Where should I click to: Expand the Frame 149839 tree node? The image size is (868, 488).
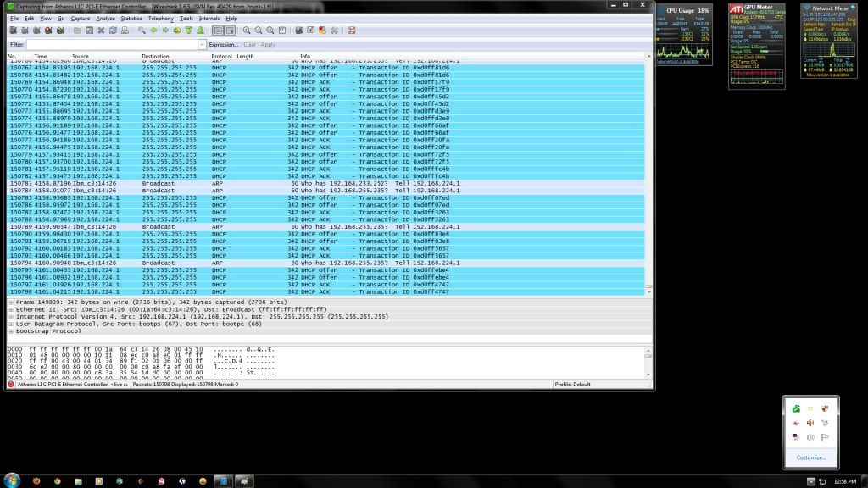coord(11,302)
